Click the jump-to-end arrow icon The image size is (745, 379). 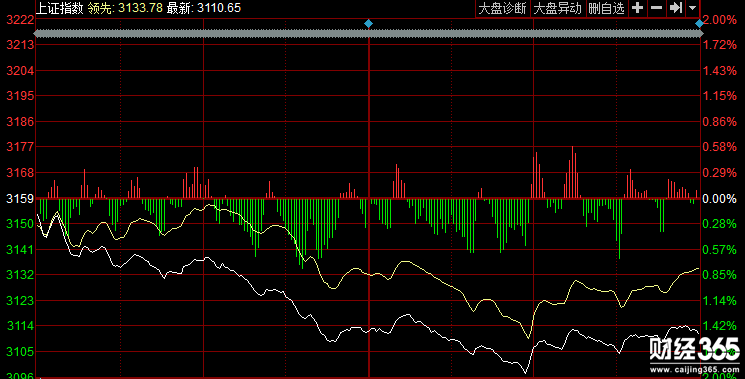[676, 8]
